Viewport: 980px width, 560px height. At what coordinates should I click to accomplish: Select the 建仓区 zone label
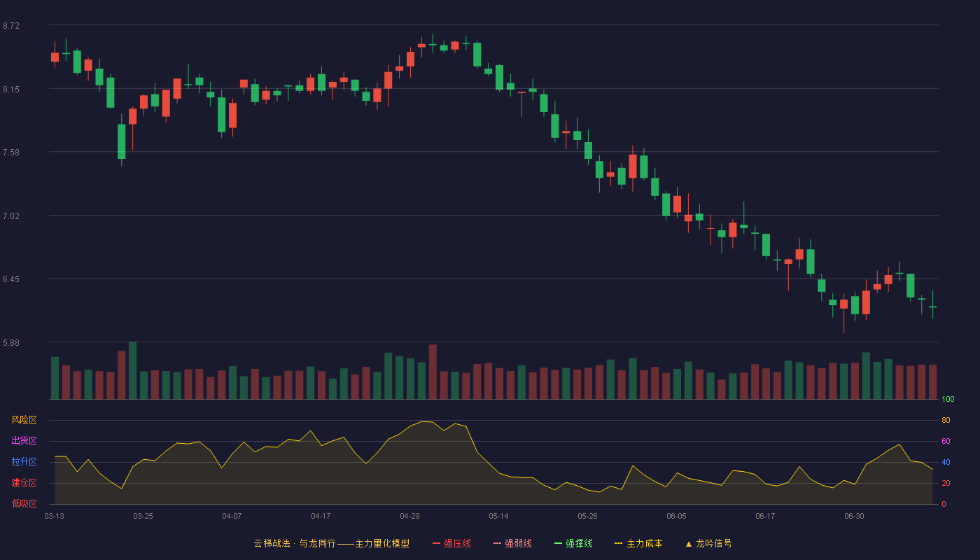pyautogui.click(x=24, y=483)
